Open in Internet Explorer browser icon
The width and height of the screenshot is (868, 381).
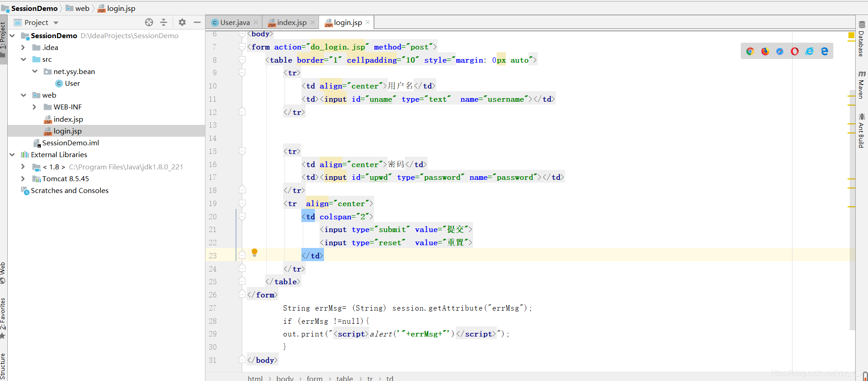[809, 51]
